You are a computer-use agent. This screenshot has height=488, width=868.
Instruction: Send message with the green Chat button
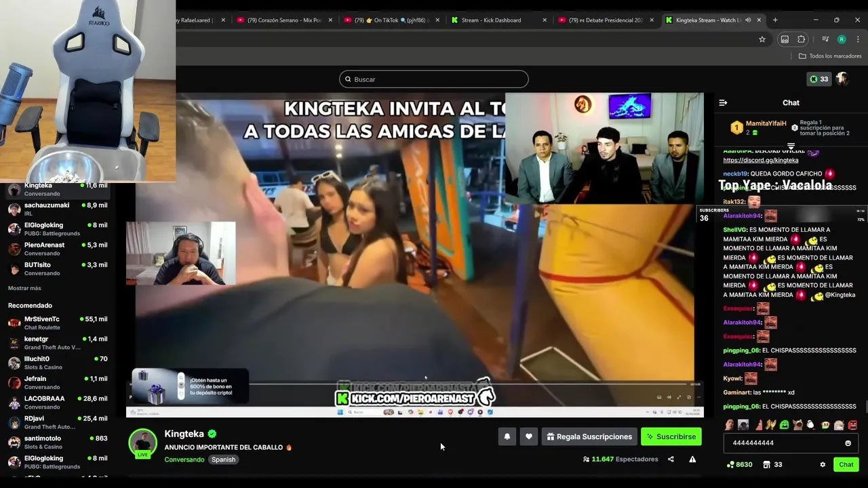point(846,464)
